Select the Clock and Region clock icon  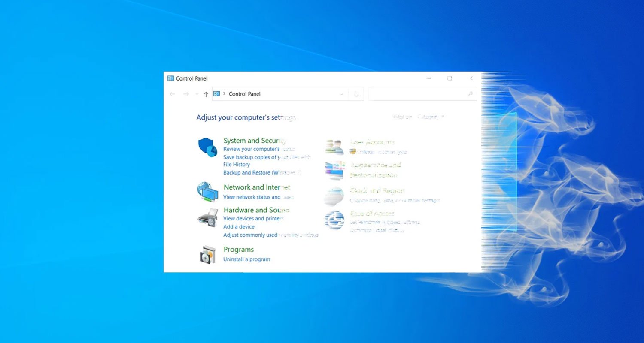click(334, 196)
